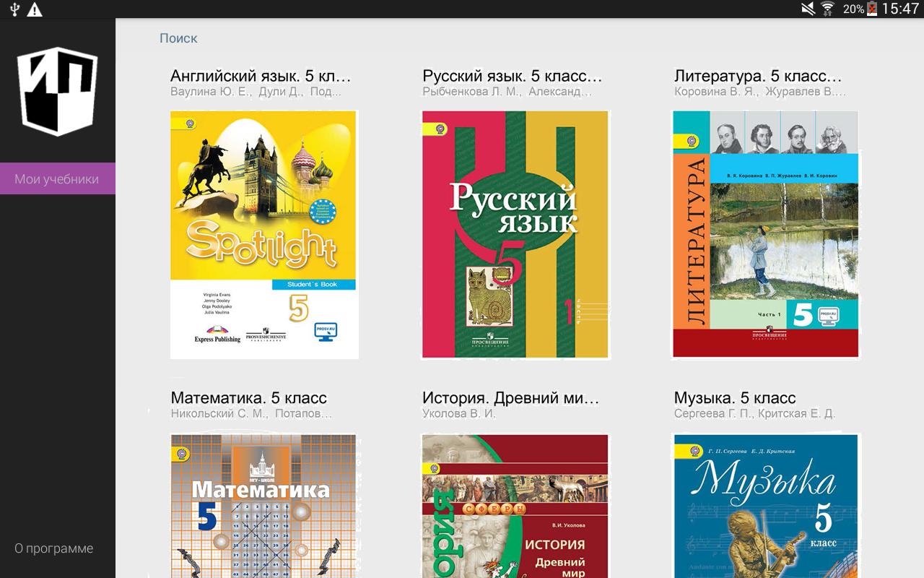The height and width of the screenshot is (578, 924).
Task: Tap the battery indicator icon
Action: (872, 9)
